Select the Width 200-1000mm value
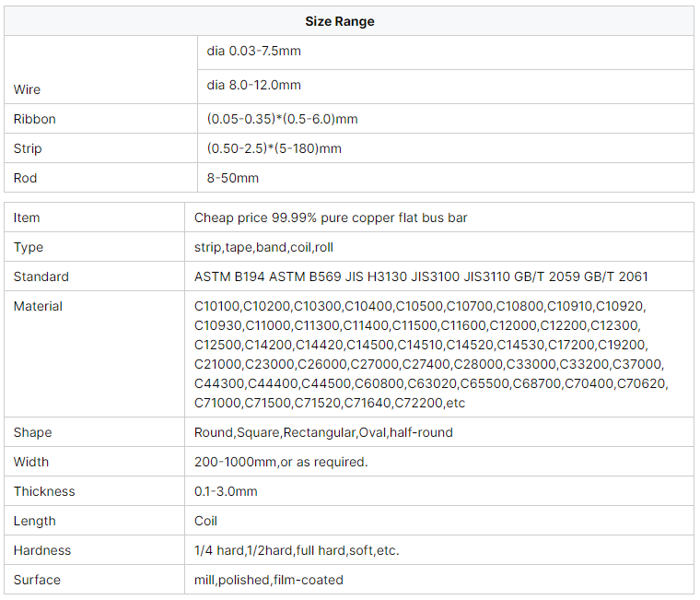Viewport: 700px width, 600px height. pos(281,462)
